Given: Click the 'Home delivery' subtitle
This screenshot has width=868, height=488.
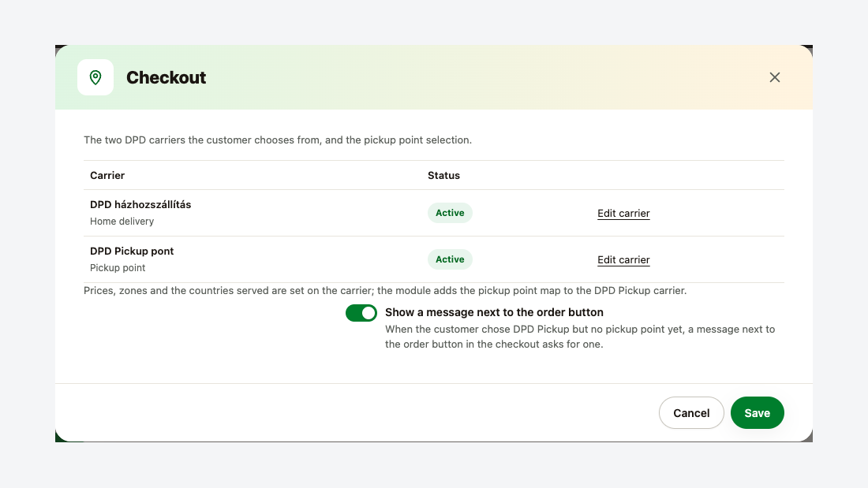Looking at the screenshot, I should coord(122,222).
